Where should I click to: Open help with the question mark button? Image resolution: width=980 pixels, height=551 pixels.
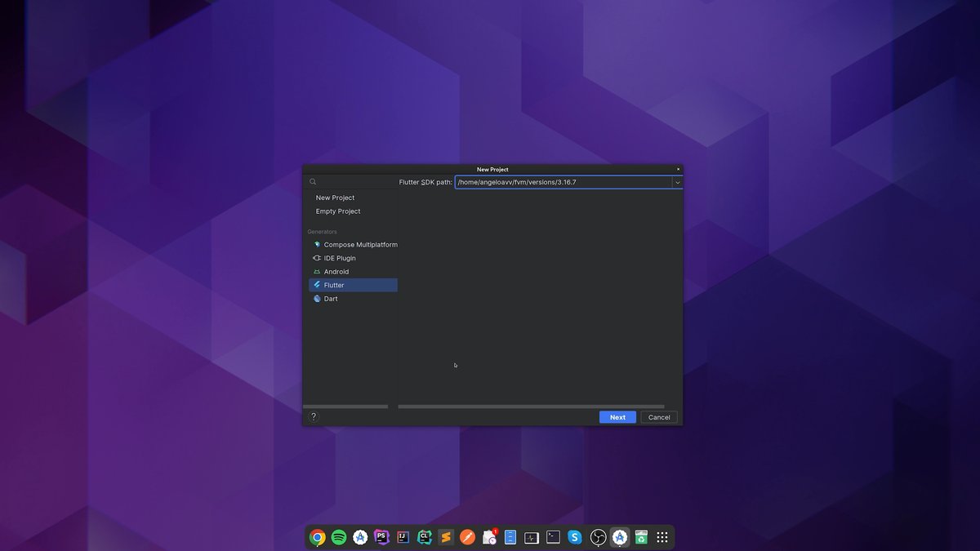click(314, 416)
